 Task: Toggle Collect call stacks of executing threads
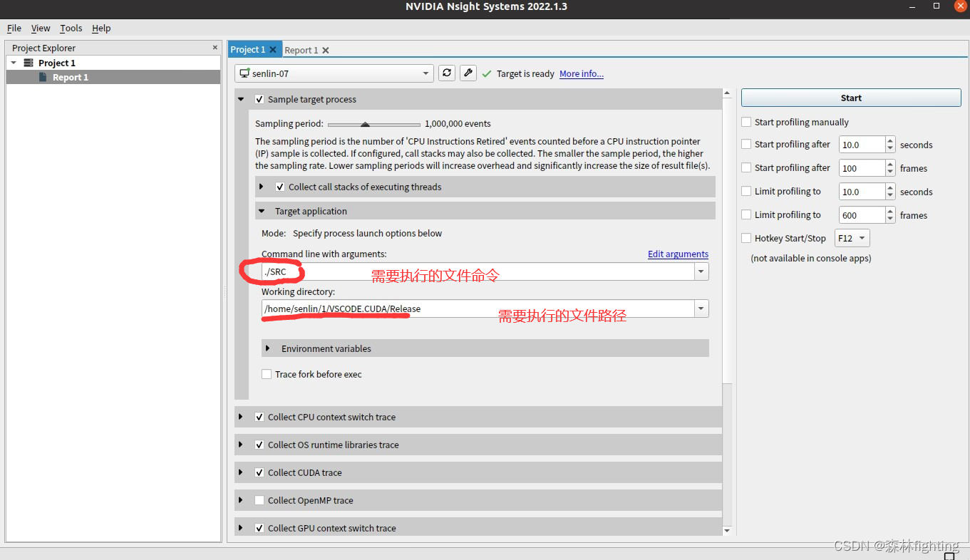[280, 187]
